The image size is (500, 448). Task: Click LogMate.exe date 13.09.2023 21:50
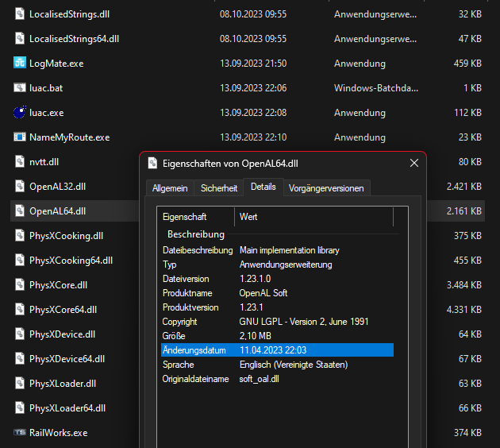point(253,64)
